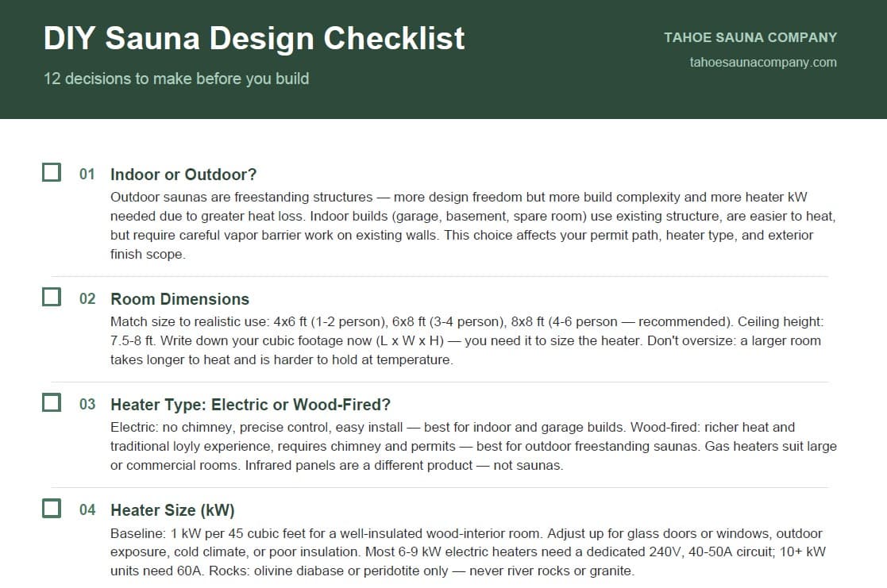Click the TAHOE SAUNA COMPANY brand name
This screenshot has height=588, width=887.
click(750, 37)
